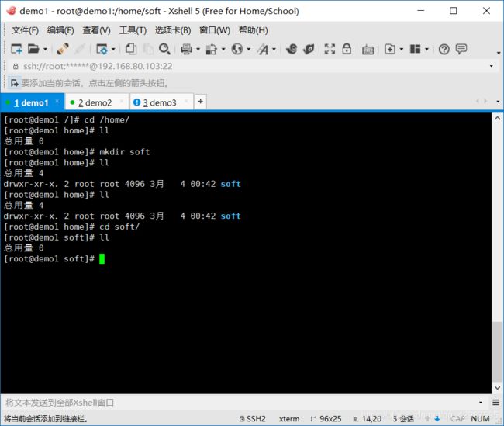
Task: Close the demo3 tab
Action: [186, 102]
